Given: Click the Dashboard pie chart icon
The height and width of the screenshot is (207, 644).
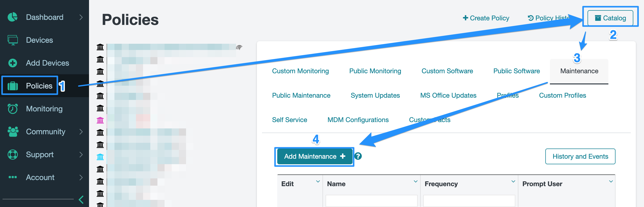Looking at the screenshot, I should (x=12, y=17).
